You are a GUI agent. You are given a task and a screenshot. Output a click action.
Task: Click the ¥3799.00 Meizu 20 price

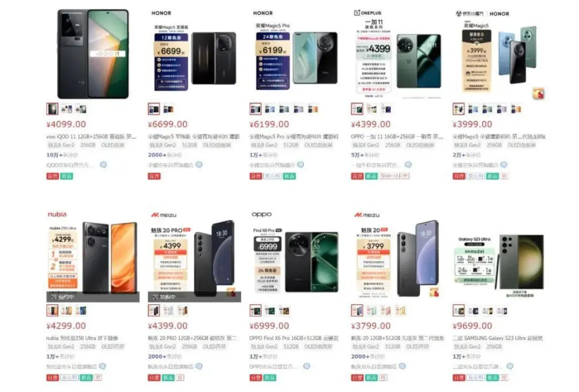click(x=371, y=326)
